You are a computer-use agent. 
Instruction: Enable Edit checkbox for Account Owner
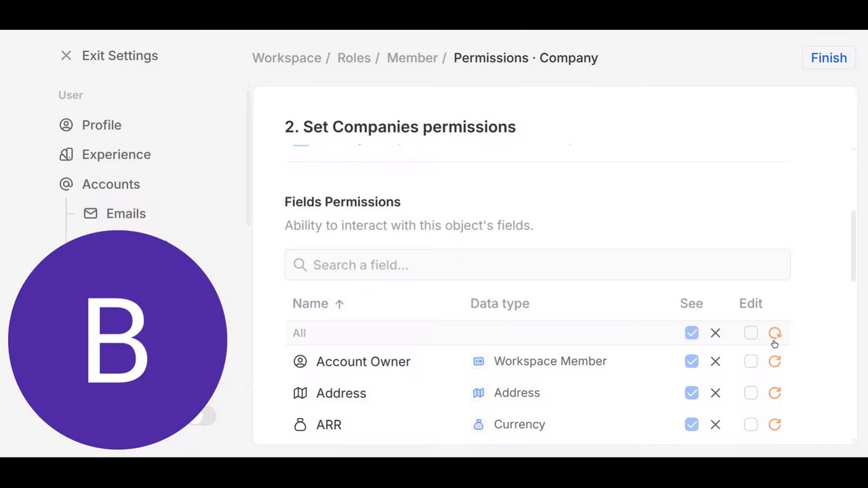[751, 361]
